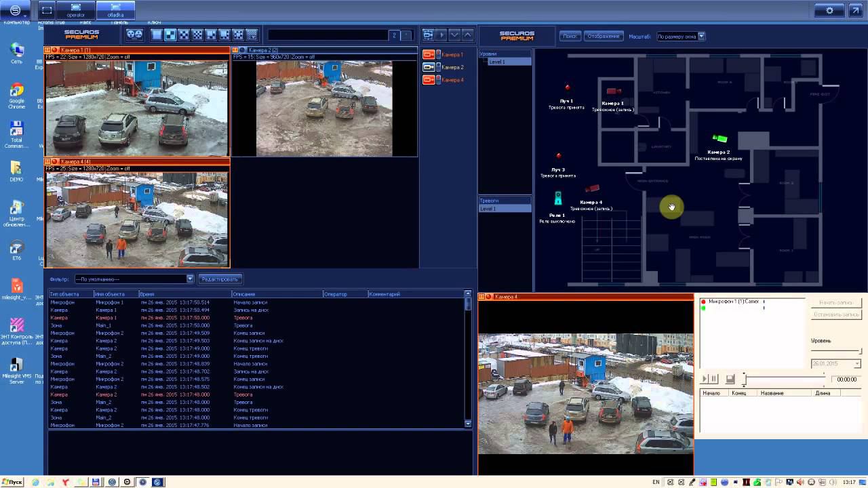Screen dimensions: 868x488
Task: Click the camera tree icon above camera list
Action: (x=428, y=35)
